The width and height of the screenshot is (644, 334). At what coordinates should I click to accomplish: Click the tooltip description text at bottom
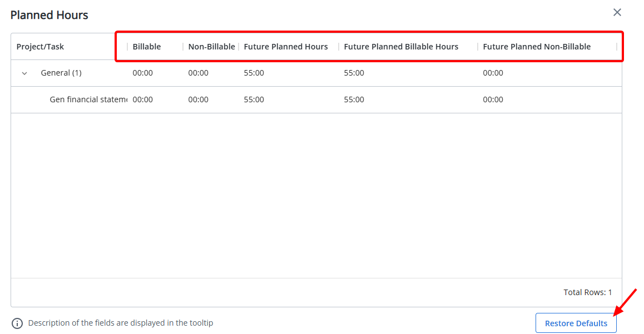point(121,323)
